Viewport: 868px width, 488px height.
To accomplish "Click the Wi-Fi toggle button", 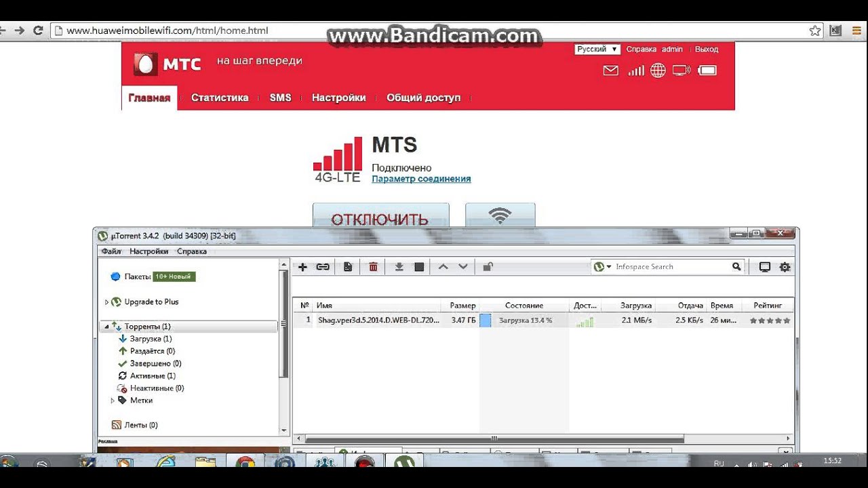I will coord(500,216).
